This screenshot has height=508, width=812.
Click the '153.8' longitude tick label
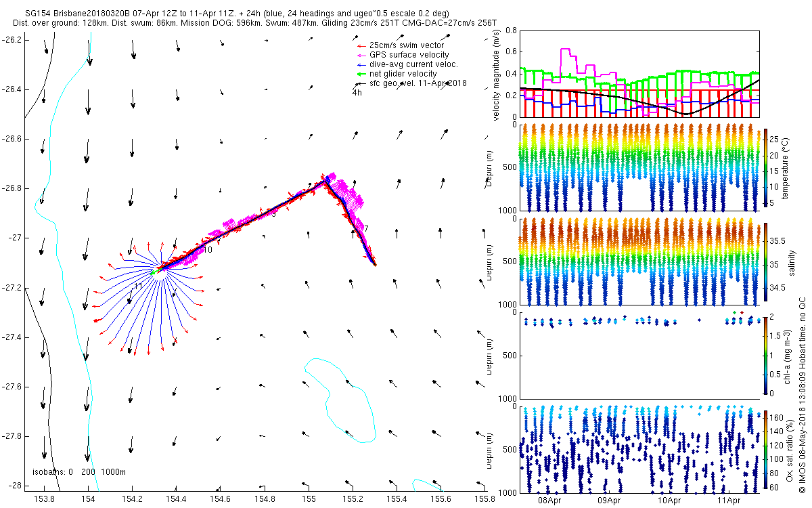pos(44,499)
